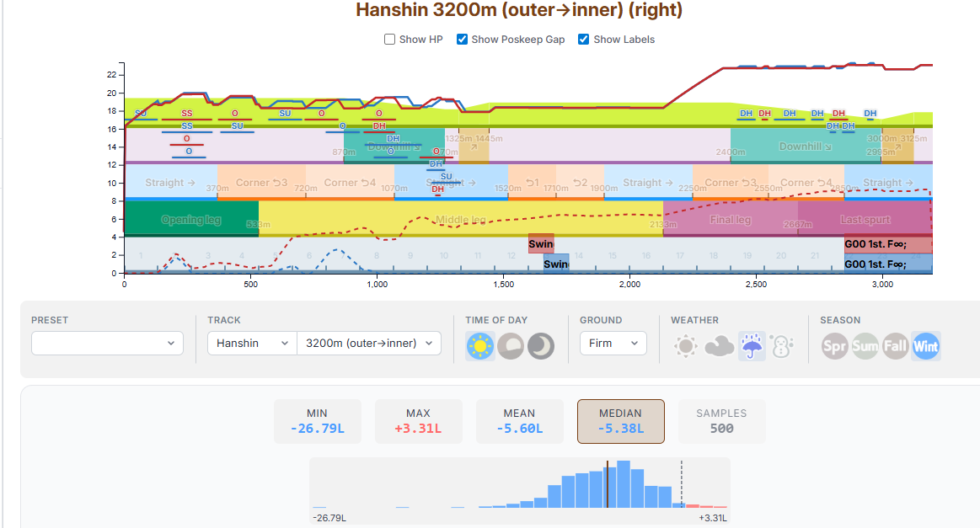Image resolution: width=980 pixels, height=528 pixels.
Task: Select the MEAN statistic card
Action: (x=519, y=421)
